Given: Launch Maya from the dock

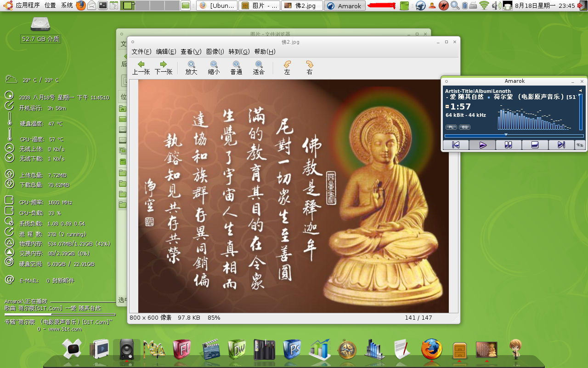Looking at the screenshot, I should (154, 350).
